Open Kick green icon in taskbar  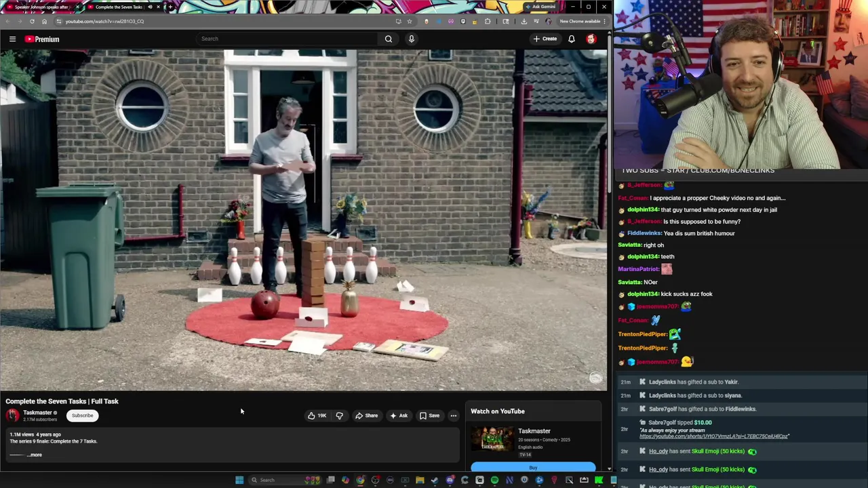pyautogui.click(x=598, y=480)
